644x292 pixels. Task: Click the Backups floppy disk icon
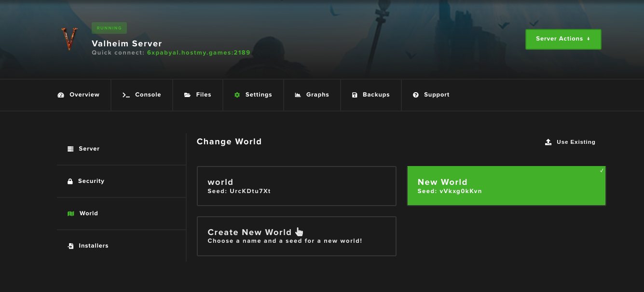(355, 95)
